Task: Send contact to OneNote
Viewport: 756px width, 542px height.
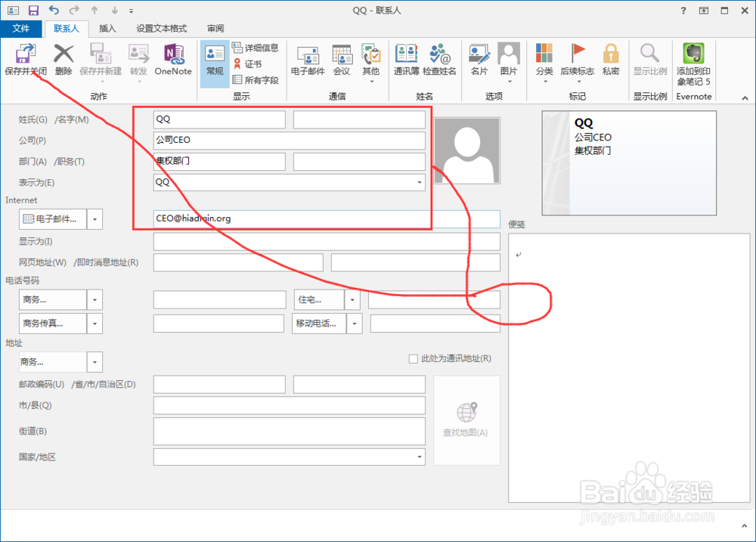Action: 173,59
